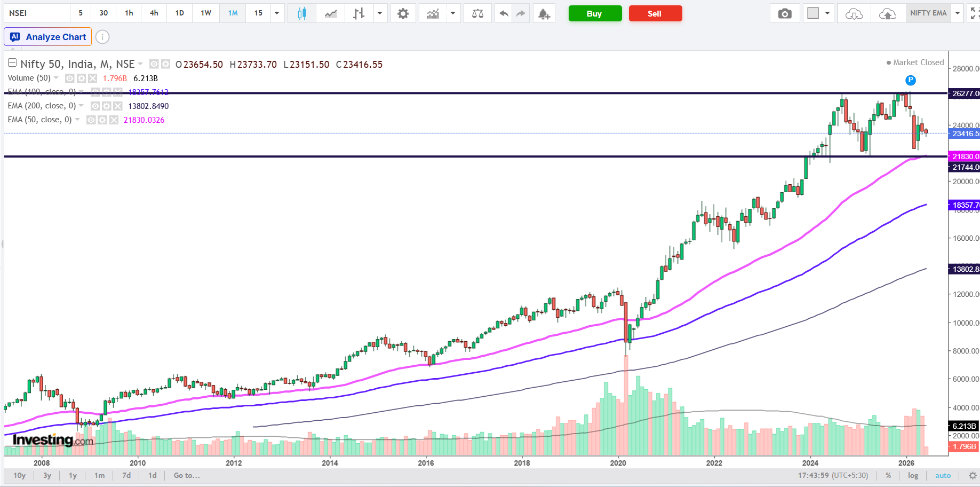Redo last chart action
This screenshot has width=980, height=487.
521,13
